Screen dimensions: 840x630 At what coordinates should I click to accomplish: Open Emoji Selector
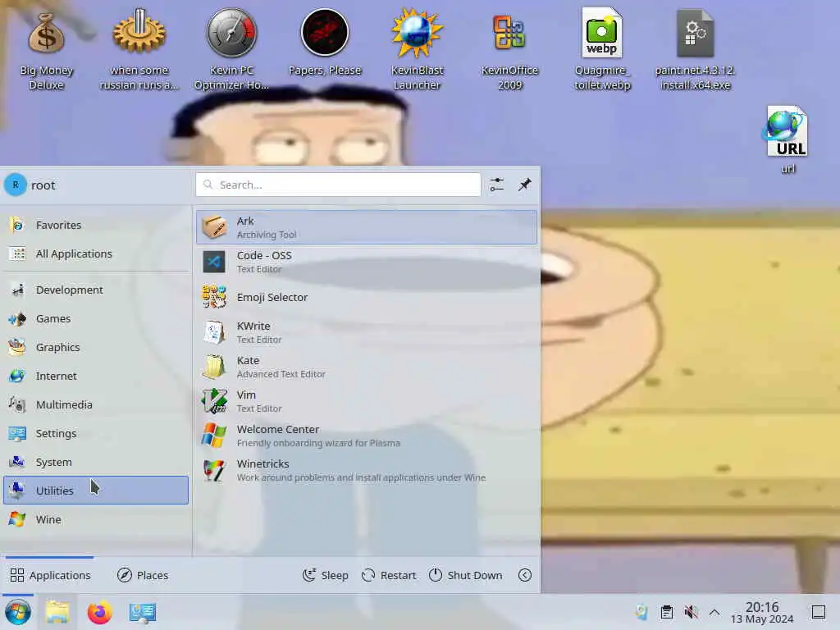(367, 297)
